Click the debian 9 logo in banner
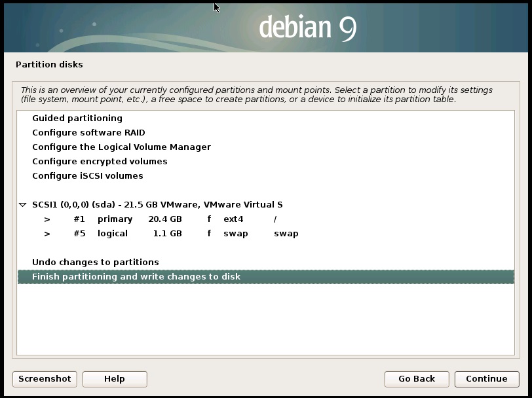This screenshot has width=532, height=398. (307, 27)
